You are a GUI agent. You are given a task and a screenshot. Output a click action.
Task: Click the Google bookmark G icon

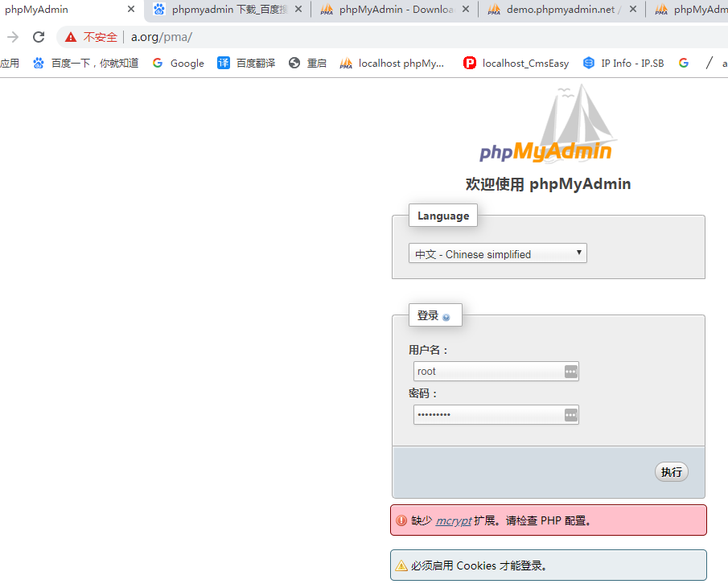(158, 63)
